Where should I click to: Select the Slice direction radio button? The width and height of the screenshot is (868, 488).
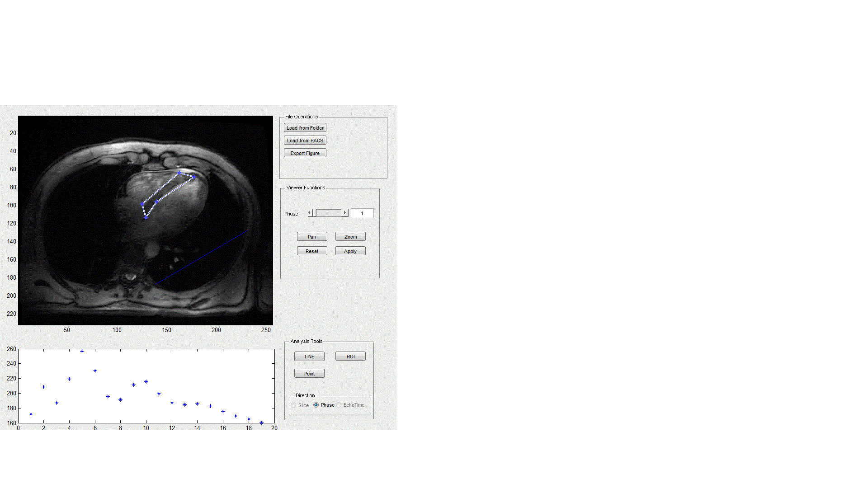click(x=294, y=405)
